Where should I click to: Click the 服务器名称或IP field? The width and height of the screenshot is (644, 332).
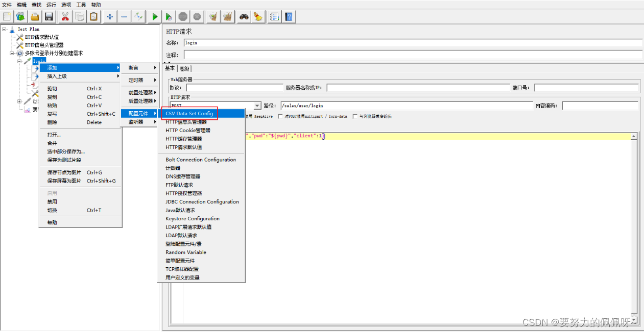point(418,88)
